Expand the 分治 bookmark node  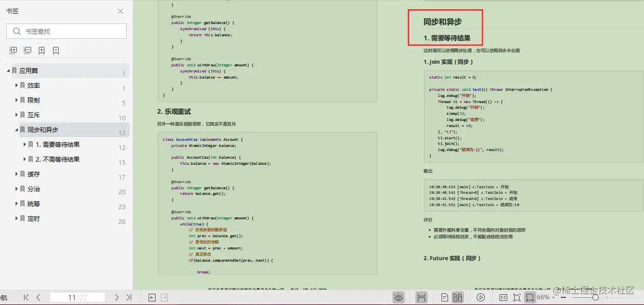16,189
